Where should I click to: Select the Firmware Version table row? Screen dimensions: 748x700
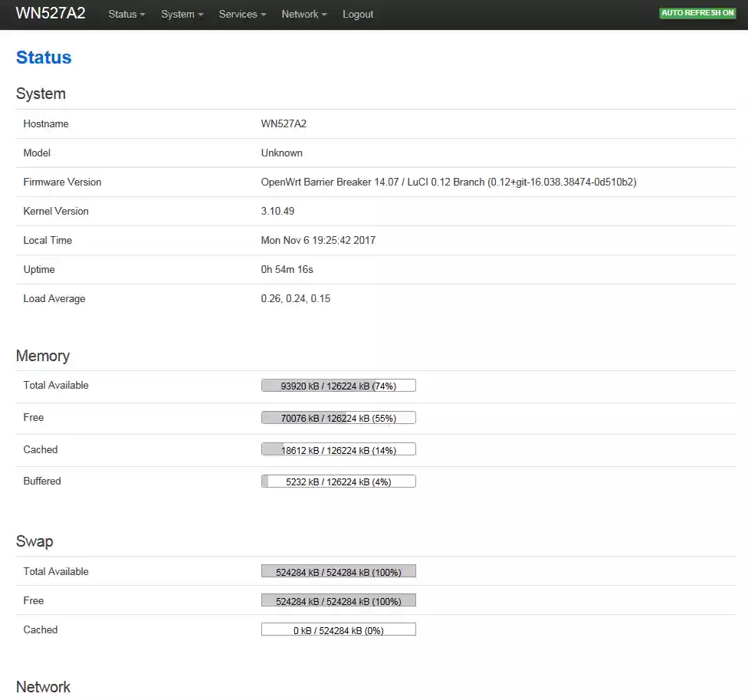point(376,182)
